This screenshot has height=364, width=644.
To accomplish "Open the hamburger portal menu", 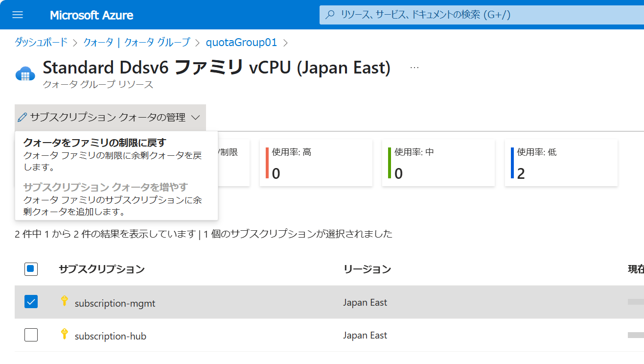I will tap(18, 15).
